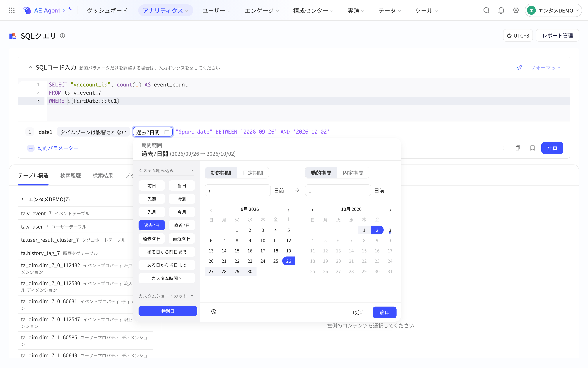The image size is (588, 368).
Task: Click the plus icon for 動的パラメーター
Action: point(31,148)
